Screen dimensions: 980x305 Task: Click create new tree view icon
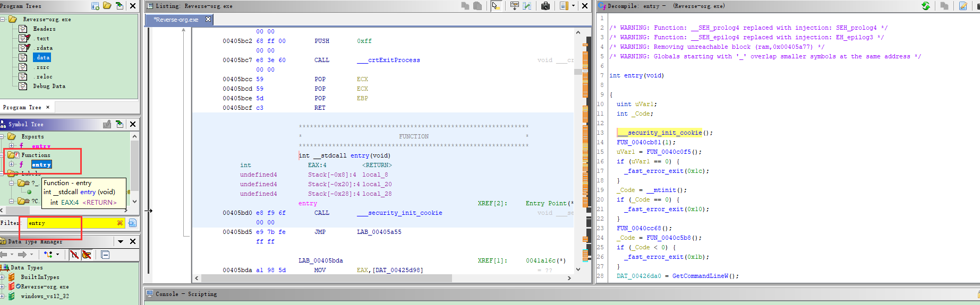pyautogui.click(x=96, y=6)
